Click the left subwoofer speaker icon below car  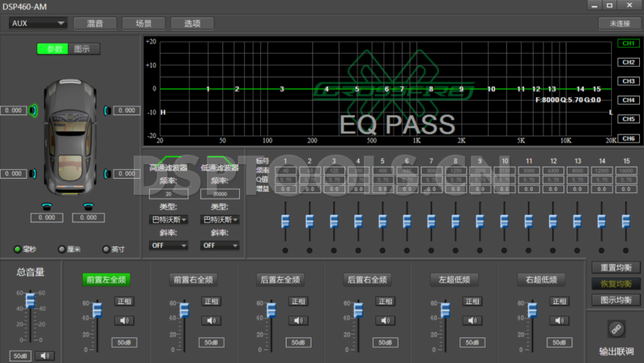(x=47, y=206)
